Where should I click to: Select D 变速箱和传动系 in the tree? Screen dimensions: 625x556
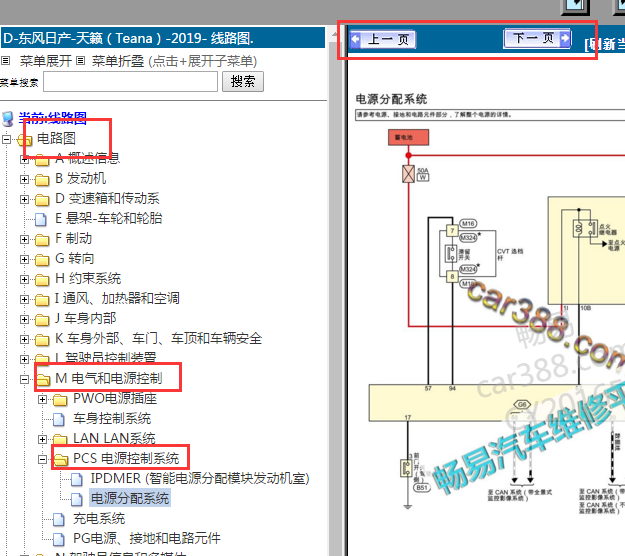[x=107, y=198]
